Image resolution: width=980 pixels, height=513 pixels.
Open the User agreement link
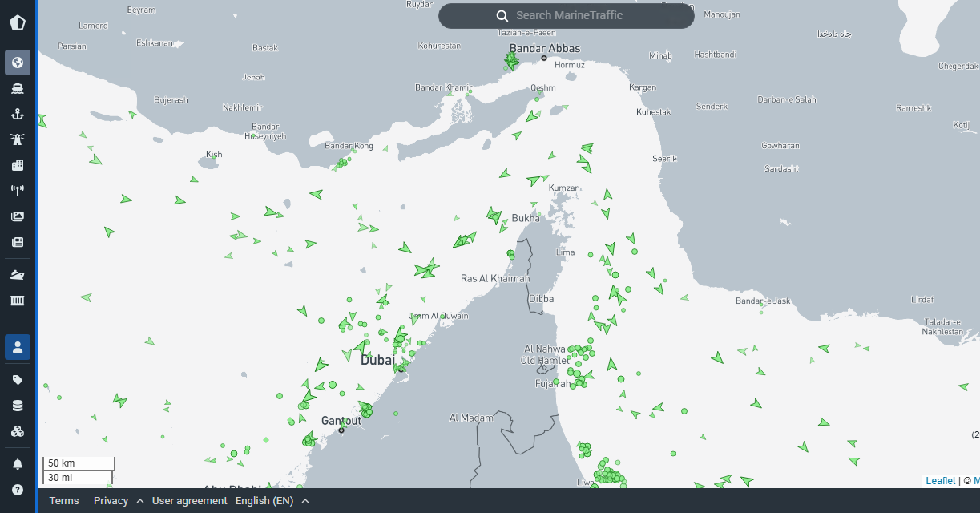[190, 501]
